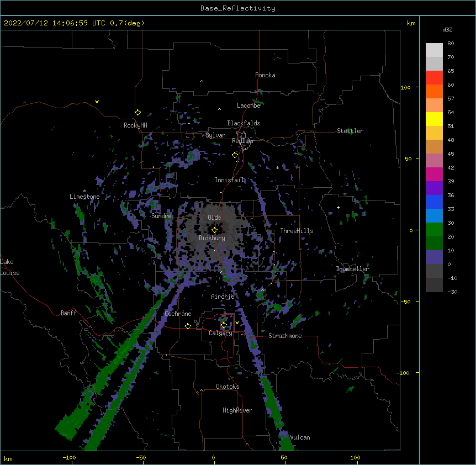The width and height of the screenshot is (476, 465).
Task: Click the Sylvan label on the map
Action: 215,135
